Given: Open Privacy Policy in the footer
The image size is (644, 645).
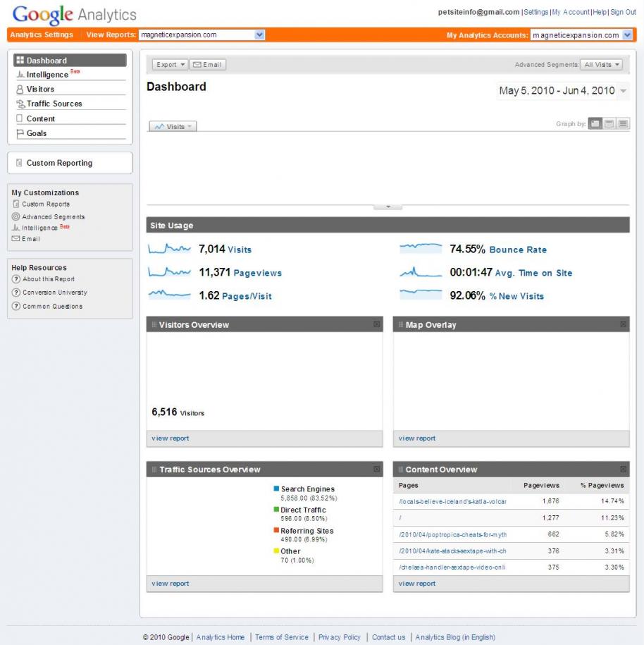Looking at the screenshot, I should click(x=340, y=637).
